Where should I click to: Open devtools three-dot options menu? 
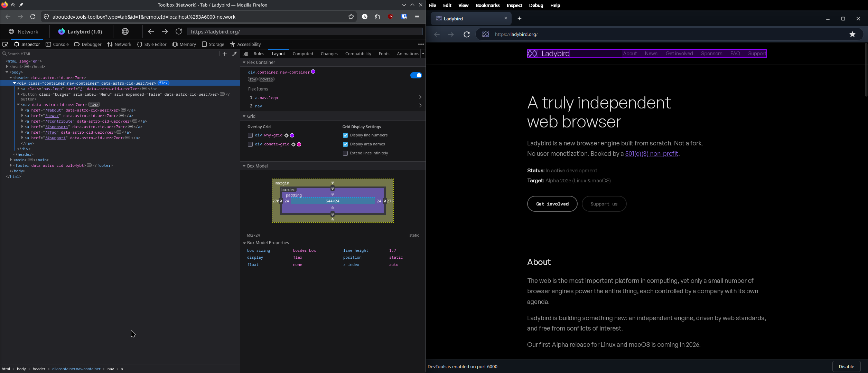click(421, 44)
